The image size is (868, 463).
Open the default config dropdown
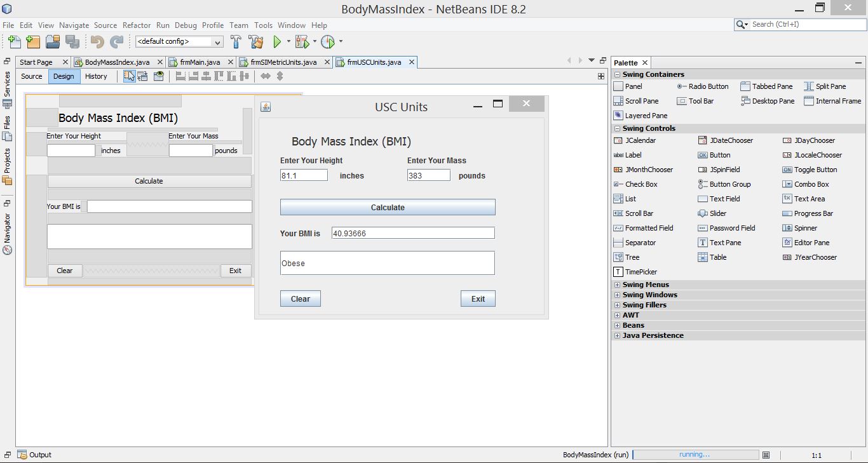click(x=179, y=42)
